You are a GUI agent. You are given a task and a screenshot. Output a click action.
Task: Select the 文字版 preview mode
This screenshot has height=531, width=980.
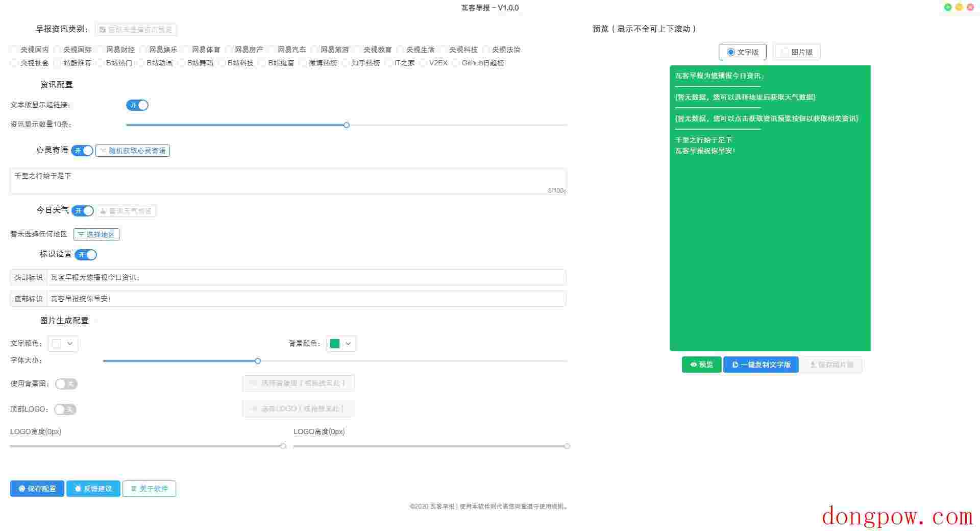742,52
